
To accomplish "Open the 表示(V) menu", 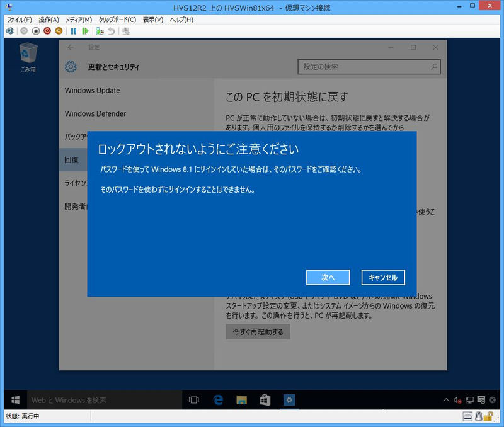I will (x=153, y=20).
